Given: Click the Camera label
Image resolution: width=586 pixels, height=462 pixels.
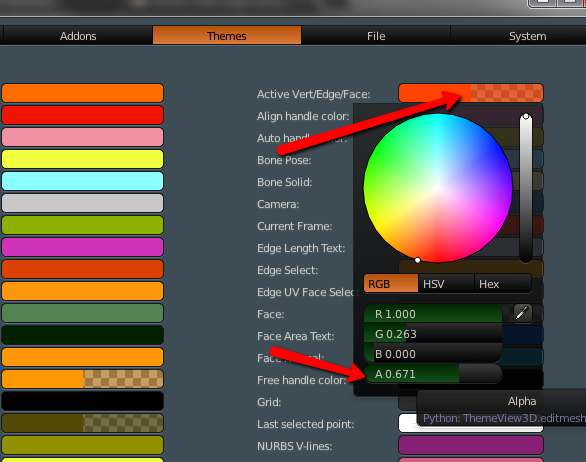Looking at the screenshot, I should (278, 204).
